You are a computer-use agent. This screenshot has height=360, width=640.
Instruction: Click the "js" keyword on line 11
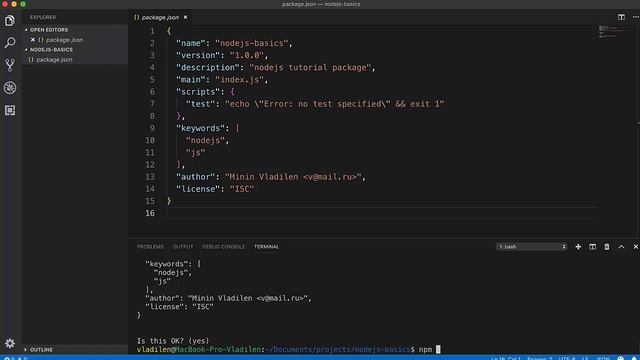coord(196,153)
